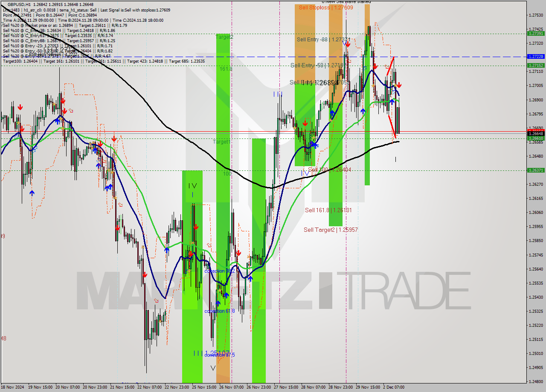Click the 'correction 61.8' label
The image size is (546, 392).
tap(219, 311)
